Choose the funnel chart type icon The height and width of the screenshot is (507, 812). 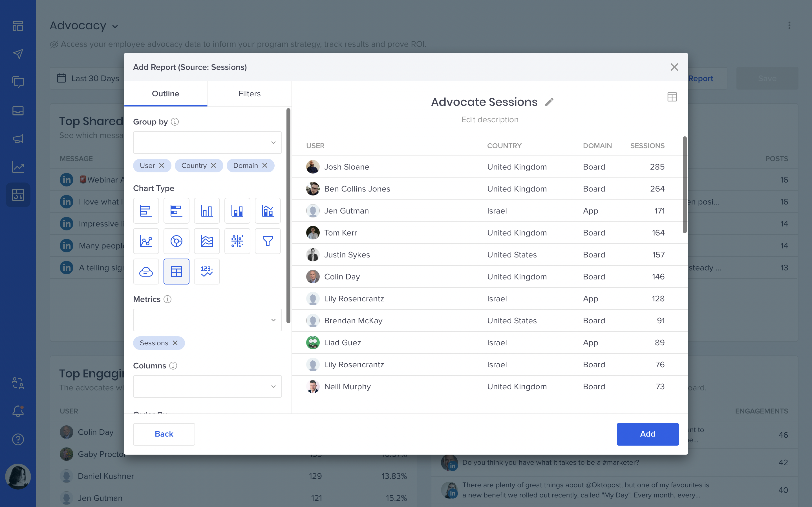click(267, 241)
